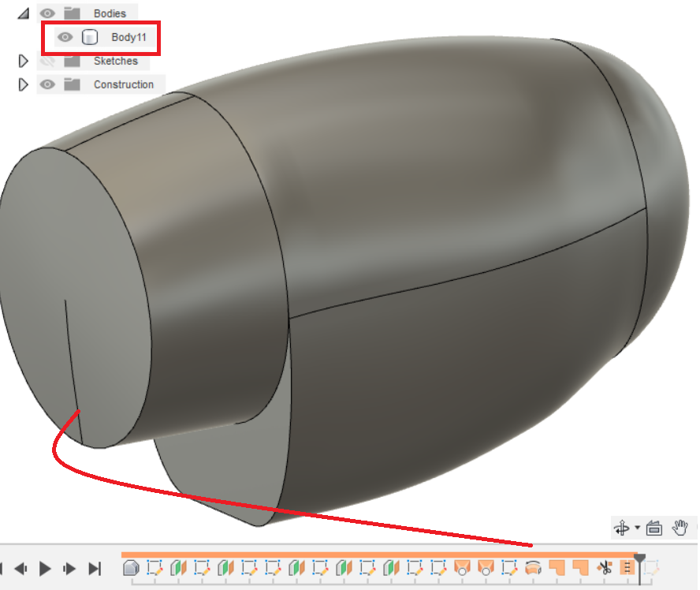Viewport: 700px width, 590px height.
Task: Click the Construction folder icon
Action: click(72, 84)
